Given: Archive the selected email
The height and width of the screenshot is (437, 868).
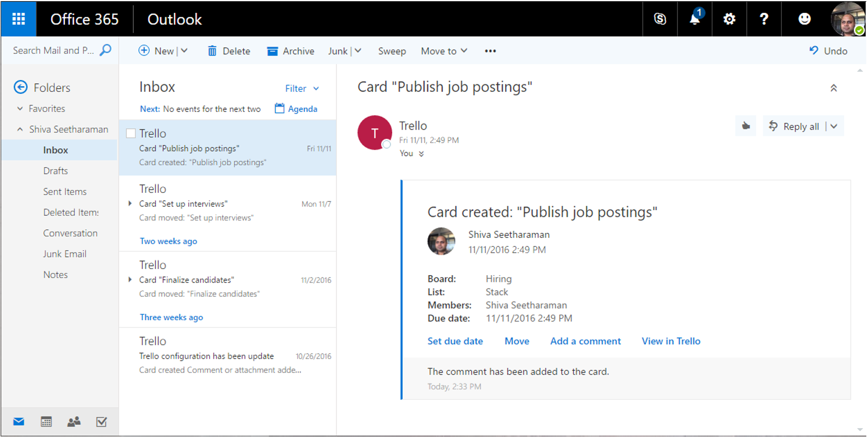Looking at the screenshot, I should (x=290, y=51).
